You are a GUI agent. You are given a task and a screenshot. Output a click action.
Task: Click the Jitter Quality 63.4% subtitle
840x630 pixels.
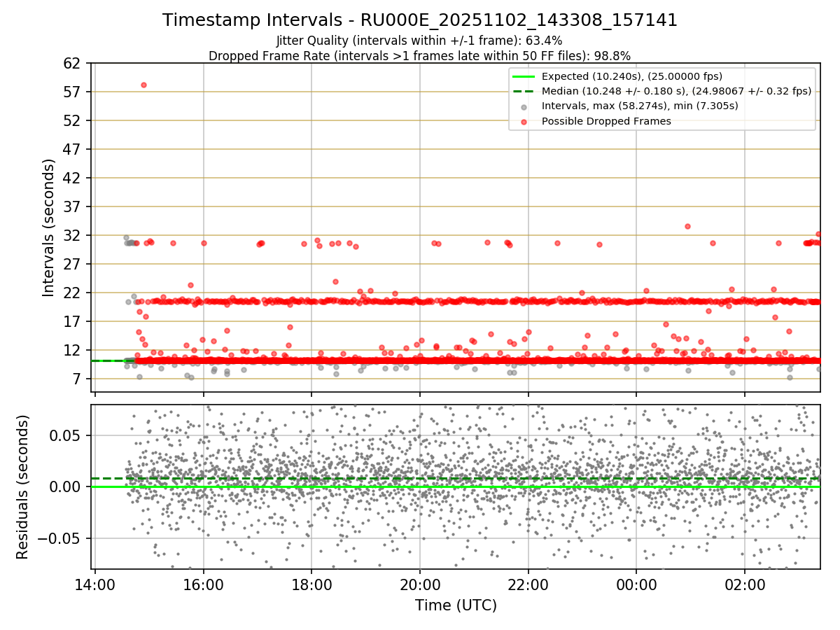419,41
